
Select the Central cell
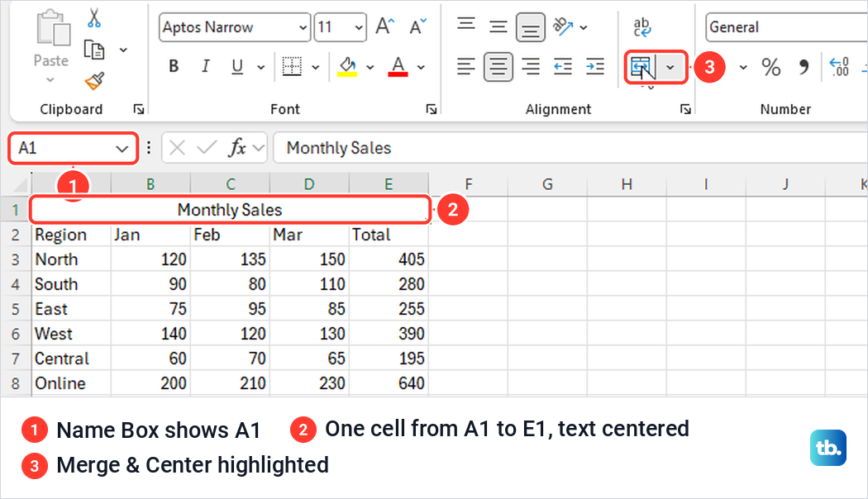[x=71, y=359]
